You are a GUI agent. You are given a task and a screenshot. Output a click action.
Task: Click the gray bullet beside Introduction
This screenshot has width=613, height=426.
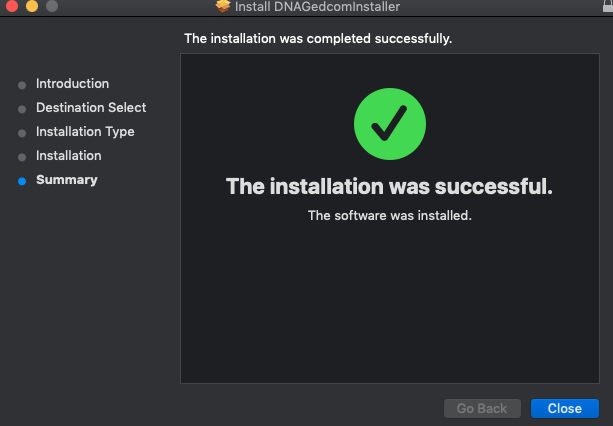pos(22,85)
